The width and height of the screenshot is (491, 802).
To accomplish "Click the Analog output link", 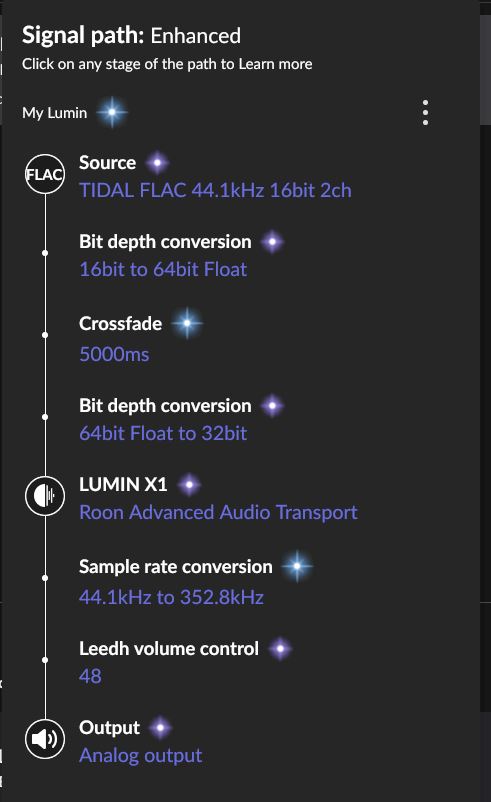I will click(141, 755).
